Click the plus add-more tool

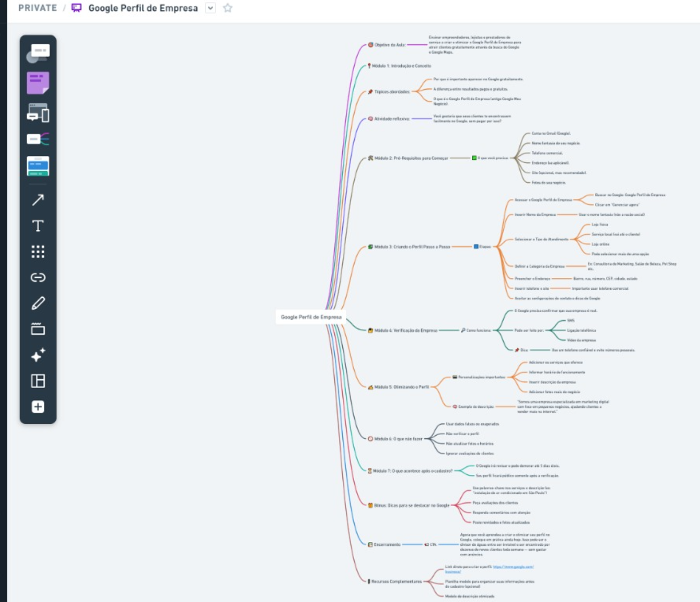[38, 407]
